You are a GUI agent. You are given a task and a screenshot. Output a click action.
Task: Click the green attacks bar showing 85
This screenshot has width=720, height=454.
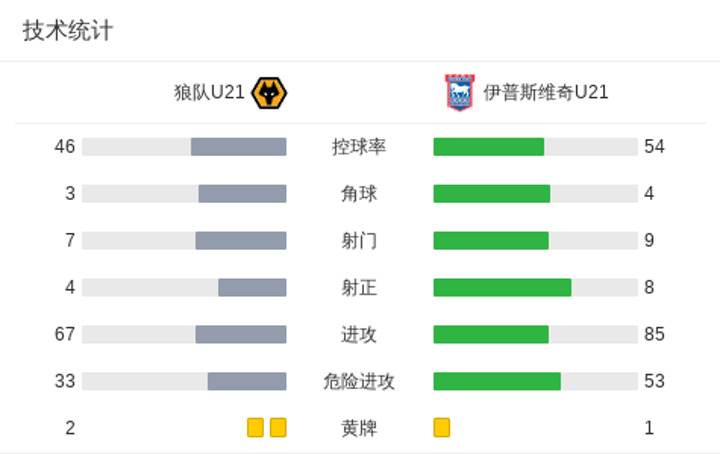coord(491,334)
